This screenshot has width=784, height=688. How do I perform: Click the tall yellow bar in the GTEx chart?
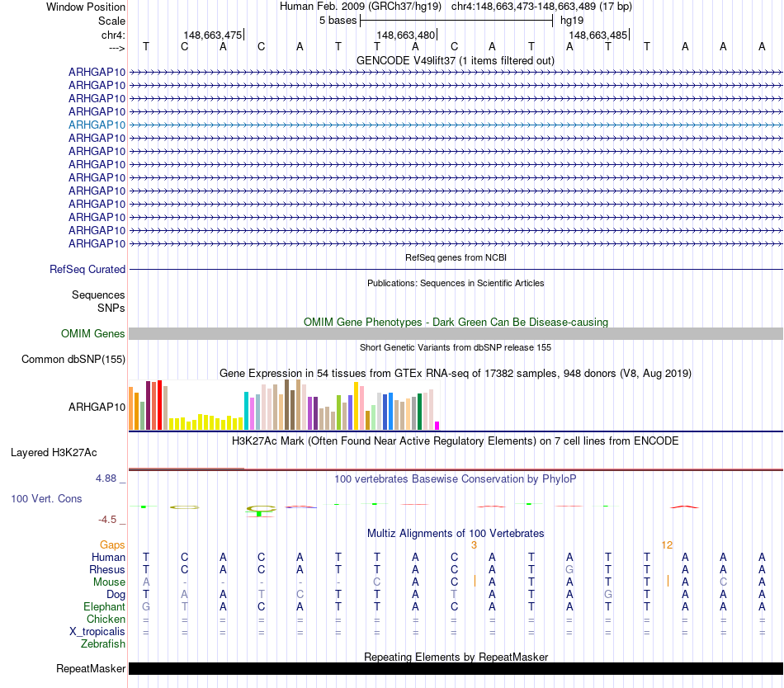click(x=356, y=406)
